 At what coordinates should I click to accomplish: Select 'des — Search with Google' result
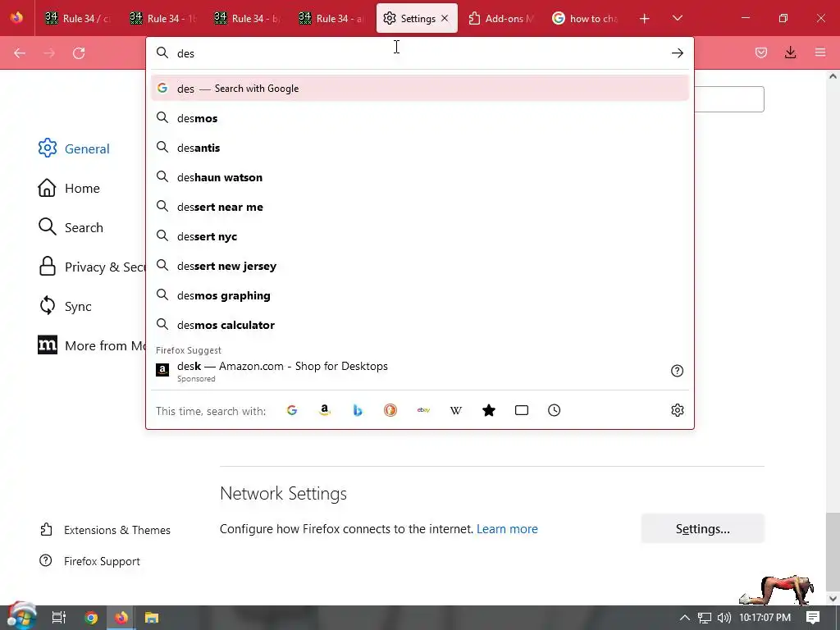point(420,89)
